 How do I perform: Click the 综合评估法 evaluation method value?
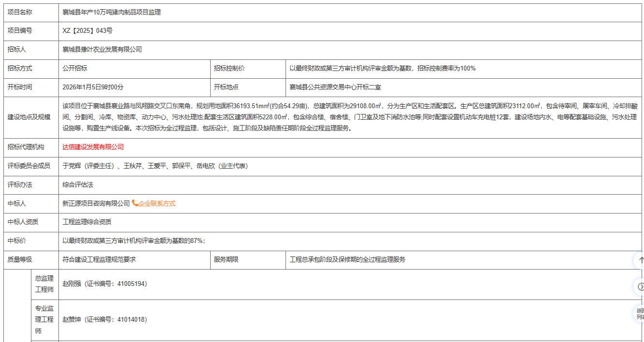(x=78, y=185)
